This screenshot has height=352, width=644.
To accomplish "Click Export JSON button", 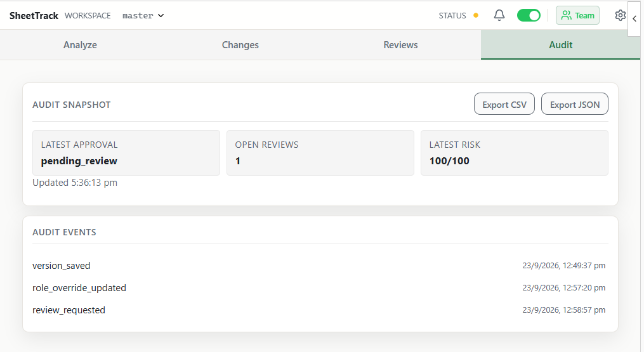I will coord(575,104).
